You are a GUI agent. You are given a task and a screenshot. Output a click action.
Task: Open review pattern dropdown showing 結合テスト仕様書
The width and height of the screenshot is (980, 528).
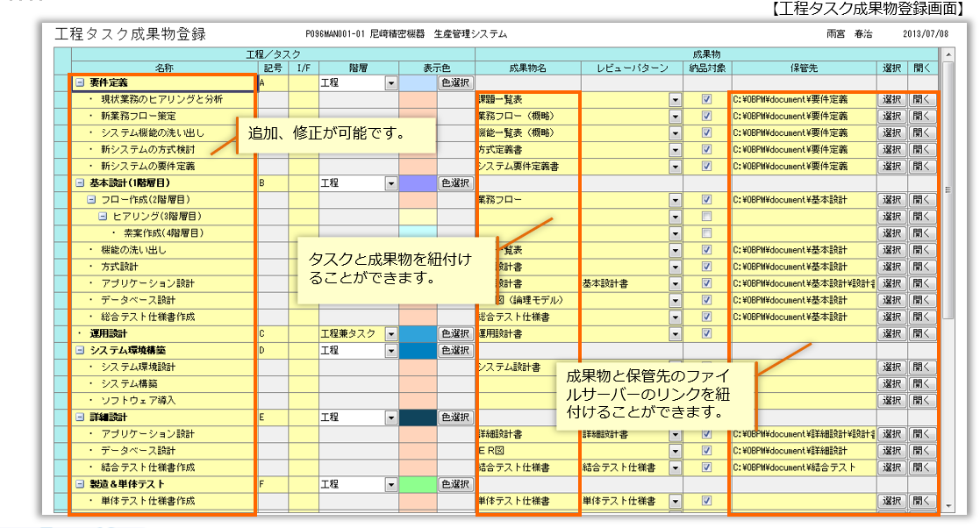click(675, 468)
